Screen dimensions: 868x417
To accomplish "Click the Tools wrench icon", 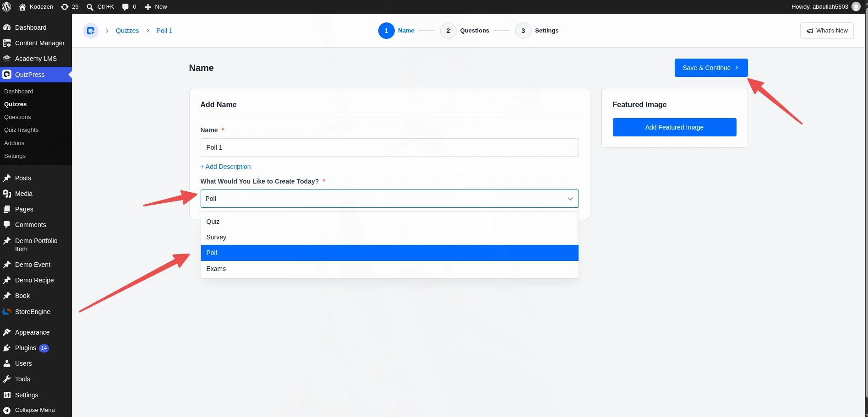I will point(7,379).
